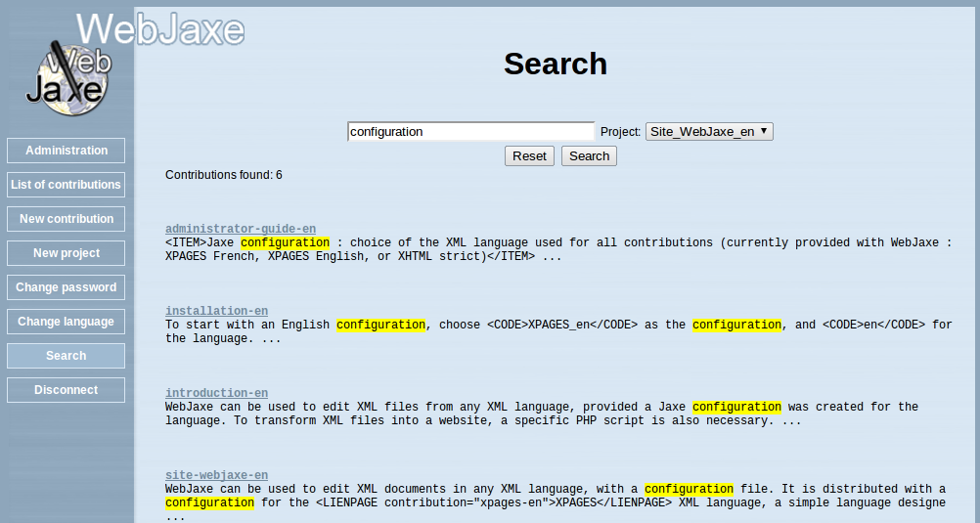Viewport: 980px width, 523px height.
Task: Open the introduction-en result link
Action: point(216,393)
